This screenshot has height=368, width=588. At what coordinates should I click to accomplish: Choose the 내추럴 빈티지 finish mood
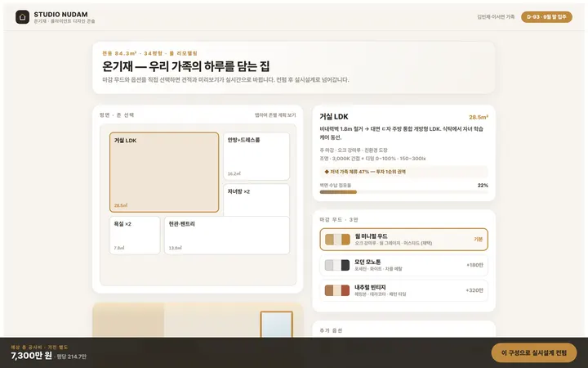[404, 290]
